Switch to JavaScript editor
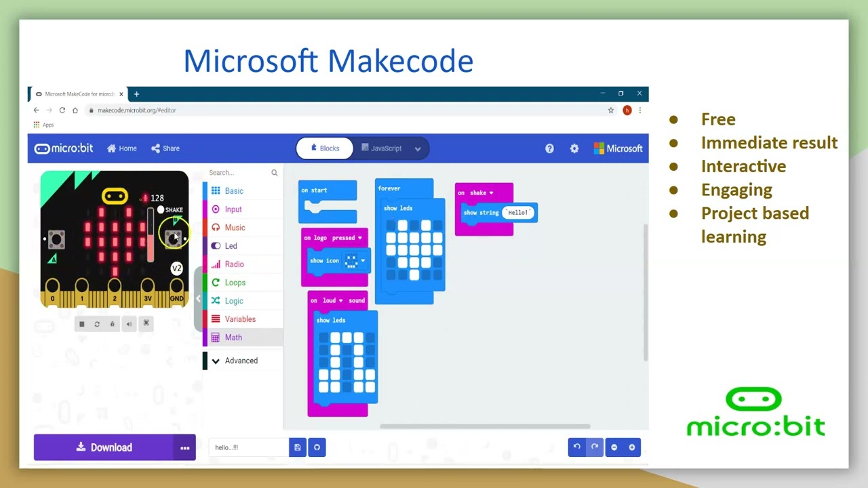868x488 pixels. click(x=381, y=148)
